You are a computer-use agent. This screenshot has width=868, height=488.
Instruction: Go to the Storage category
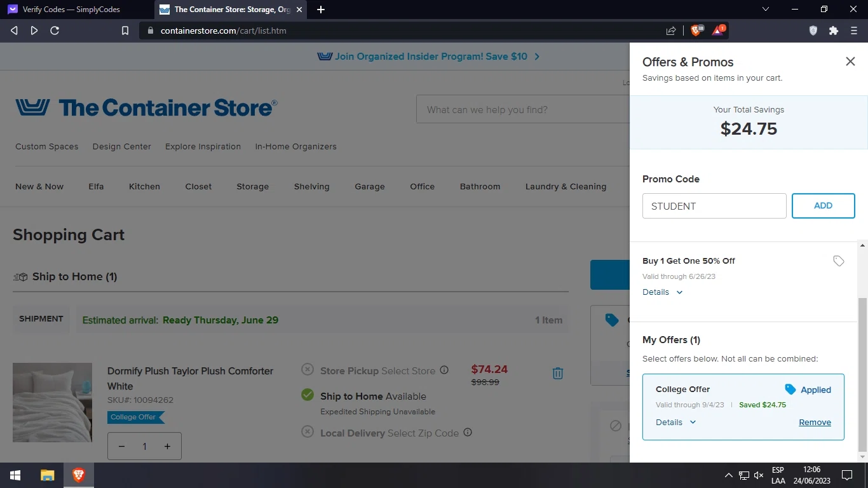[253, 186]
